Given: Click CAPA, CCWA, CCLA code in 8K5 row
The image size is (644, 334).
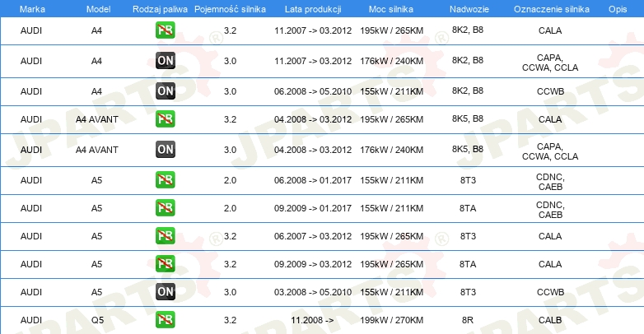Looking at the screenshot, I should (x=550, y=151).
